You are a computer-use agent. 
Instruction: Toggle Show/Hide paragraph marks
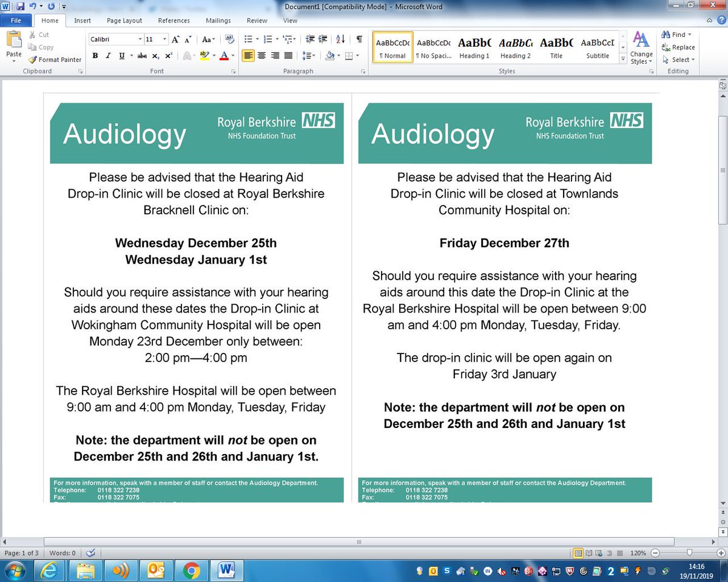click(359, 39)
